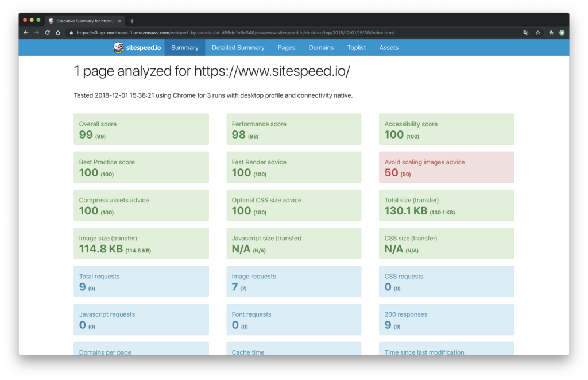Click the padlock icon in address bar
Image resolution: width=588 pixels, height=380 pixels.
71,33
